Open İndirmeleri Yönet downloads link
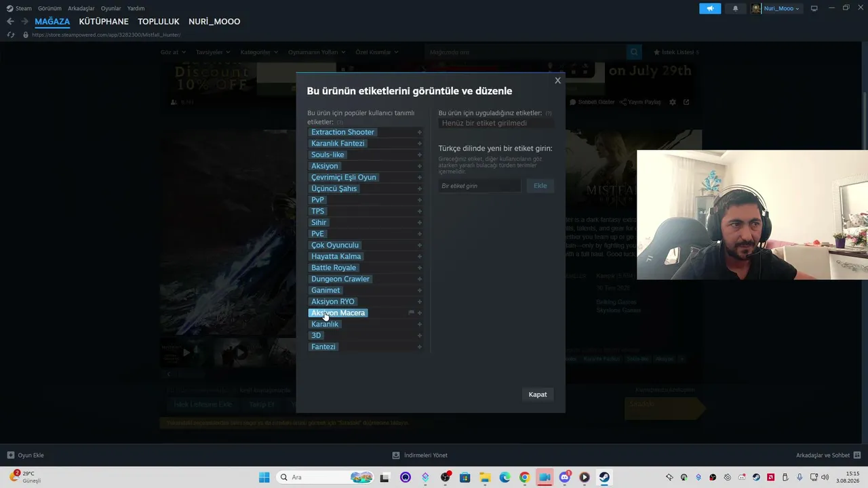The image size is (868, 488). click(x=420, y=455)
